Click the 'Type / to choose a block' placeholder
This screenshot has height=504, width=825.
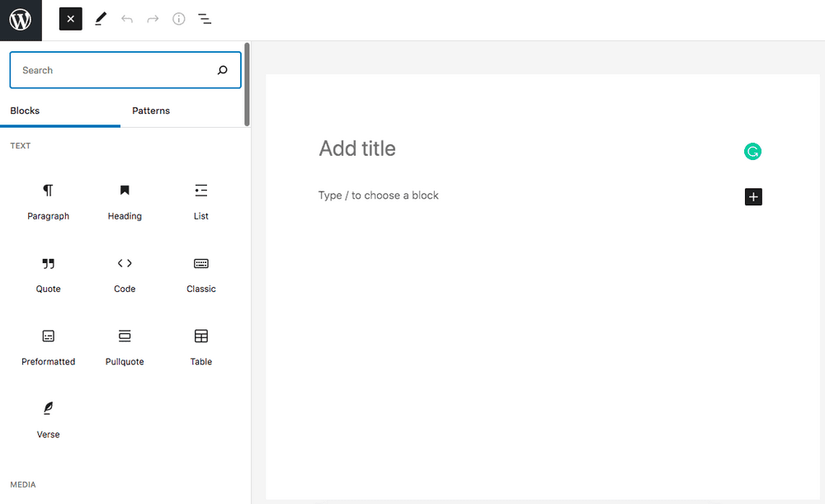pyautogui.click(x=379, y=195)
